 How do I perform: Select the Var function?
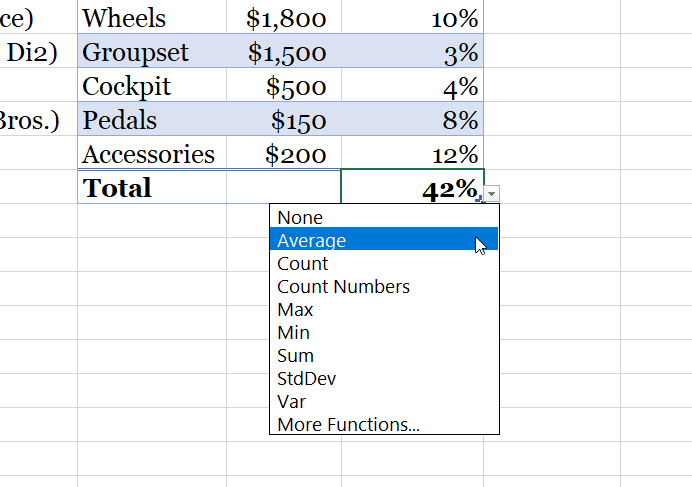click(x=384, y=401)
